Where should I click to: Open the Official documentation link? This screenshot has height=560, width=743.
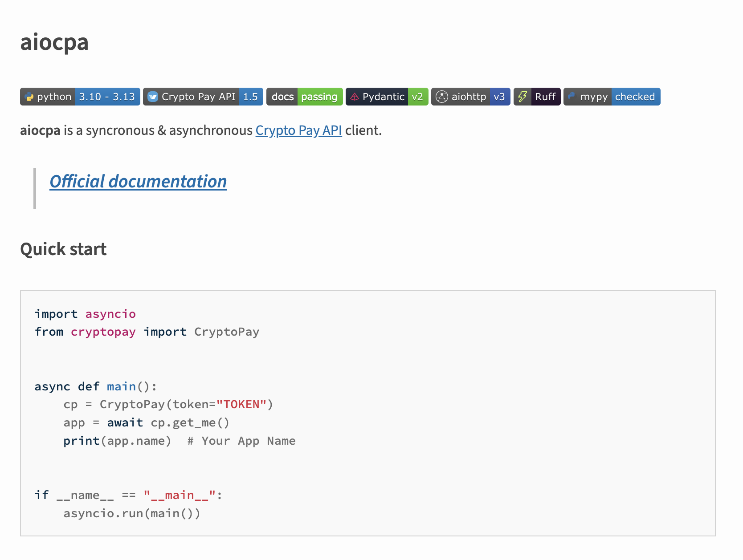[x=138, y=181]
